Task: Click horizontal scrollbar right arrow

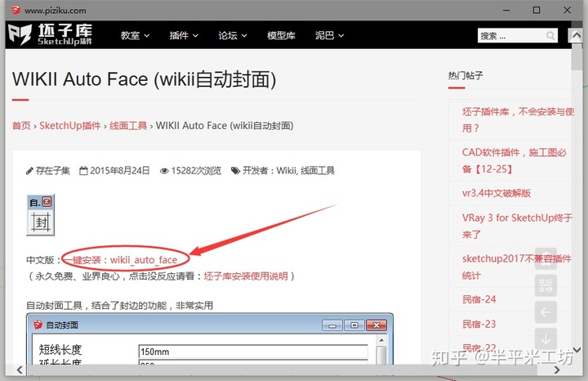Action: pos(557,370)
